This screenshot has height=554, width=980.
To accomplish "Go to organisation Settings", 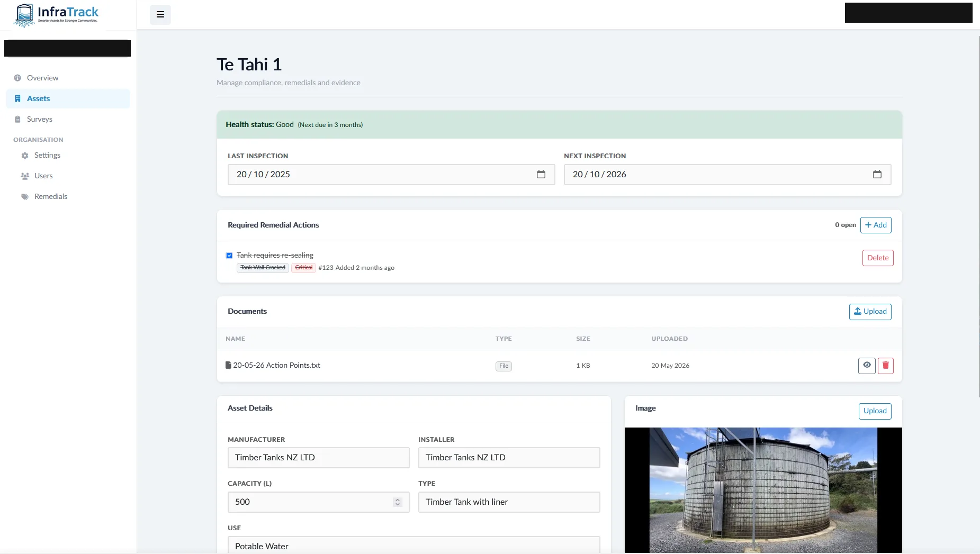I will pos(47,155).
